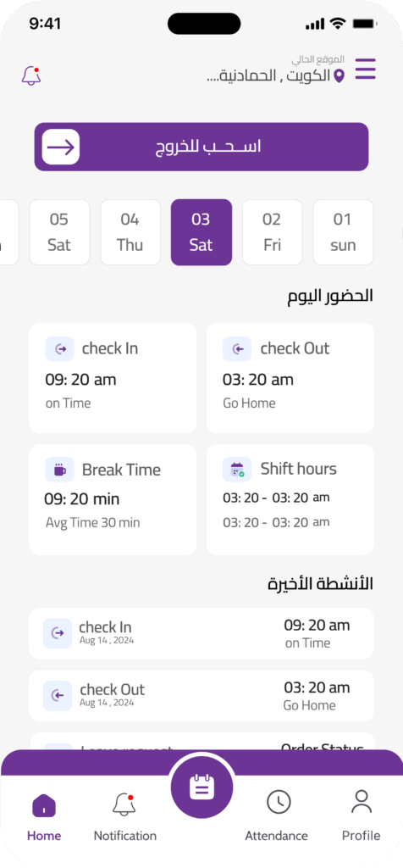Viewport: 403px width, 868px height.
Task: Tap the purple location pin icon
Action: coord(339,75)
